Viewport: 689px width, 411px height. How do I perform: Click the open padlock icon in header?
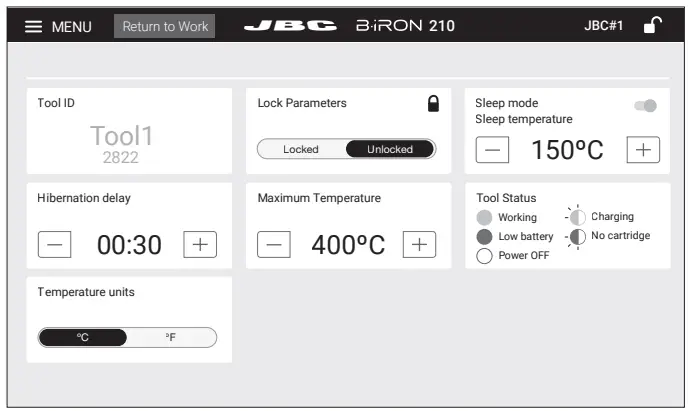pyautogui.click(x=653, y=25)
